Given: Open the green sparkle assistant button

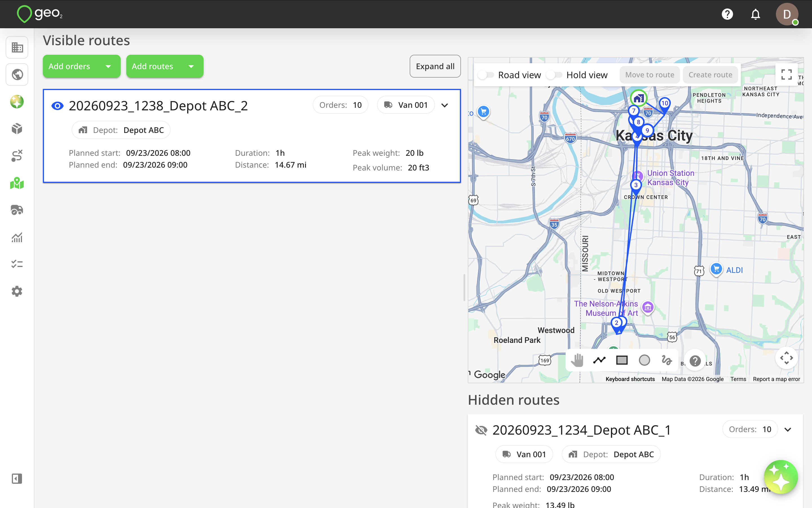Looking at the screenshot, I should (x=781, y=477).
